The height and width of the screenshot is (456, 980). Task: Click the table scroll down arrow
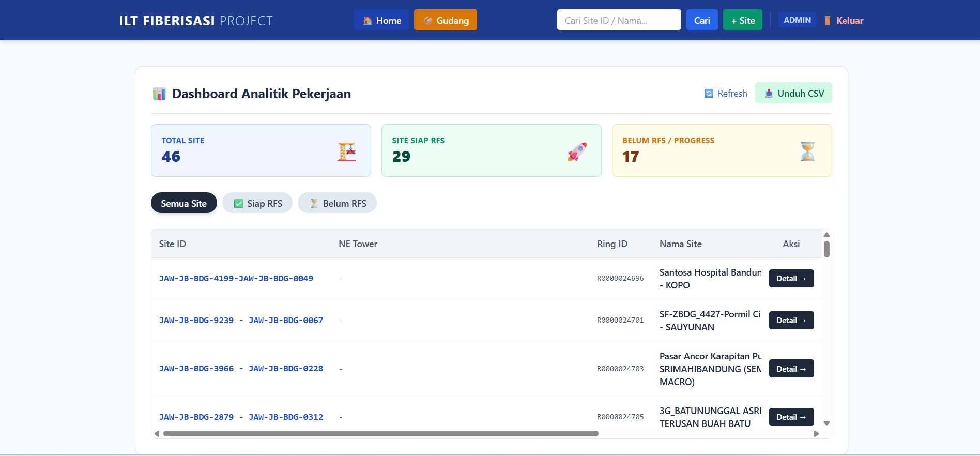(826, 423)
